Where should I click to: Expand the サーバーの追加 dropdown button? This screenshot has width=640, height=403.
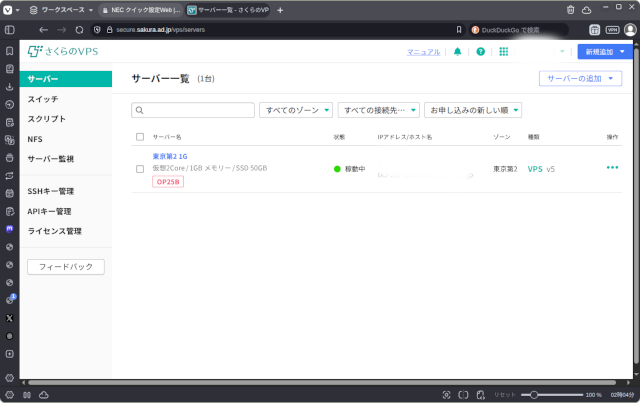point(580,78)
